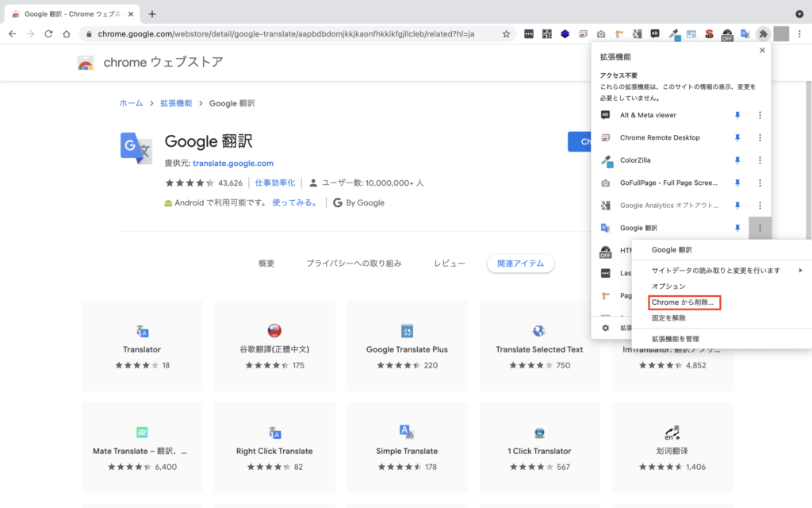This screenshot has height=508, width=812.
Task: Close the extensions popup with X
Action: 762,50
